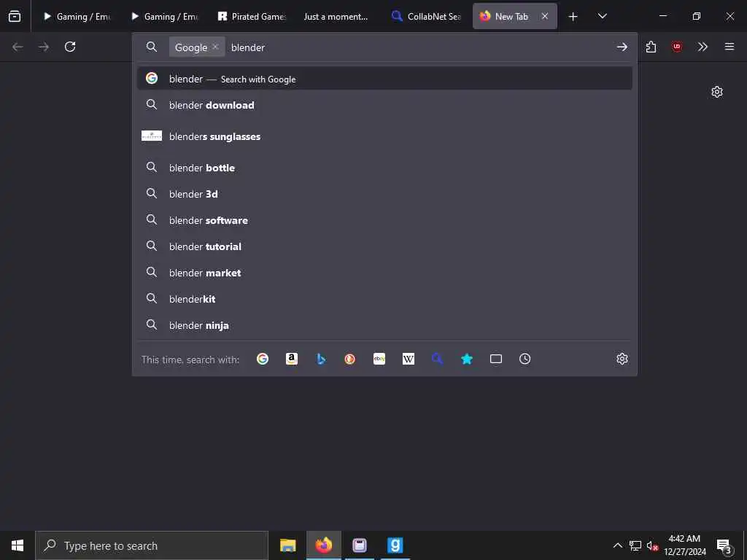
Task: Open muted volume icon in tray
Action: click(651, 545)
